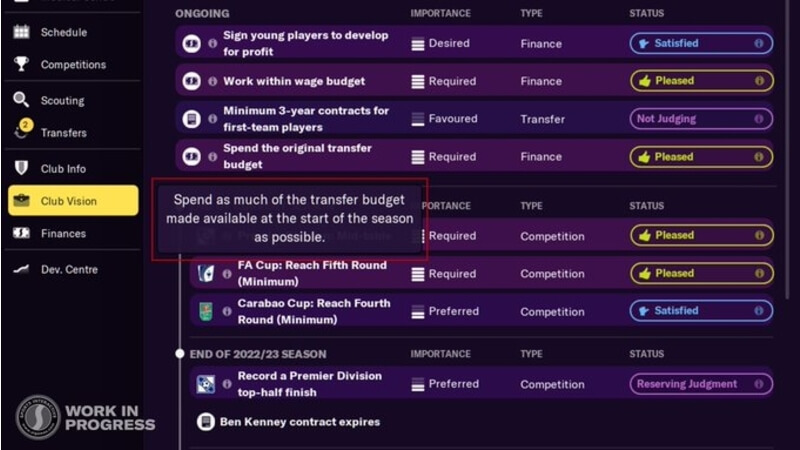Image resolution: width=800 pixels, height=450 pixels.
Task: Click the Satisfied status for young players
Action: click(700, 44)
